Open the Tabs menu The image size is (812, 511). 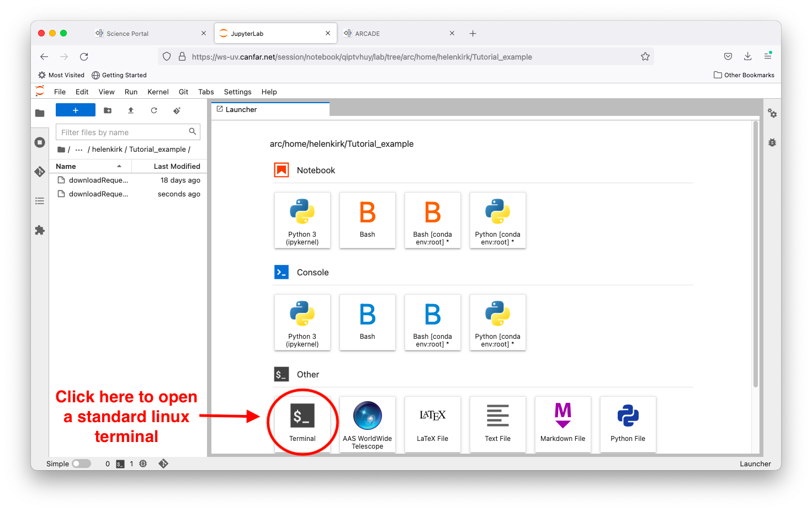pos(206,92)
